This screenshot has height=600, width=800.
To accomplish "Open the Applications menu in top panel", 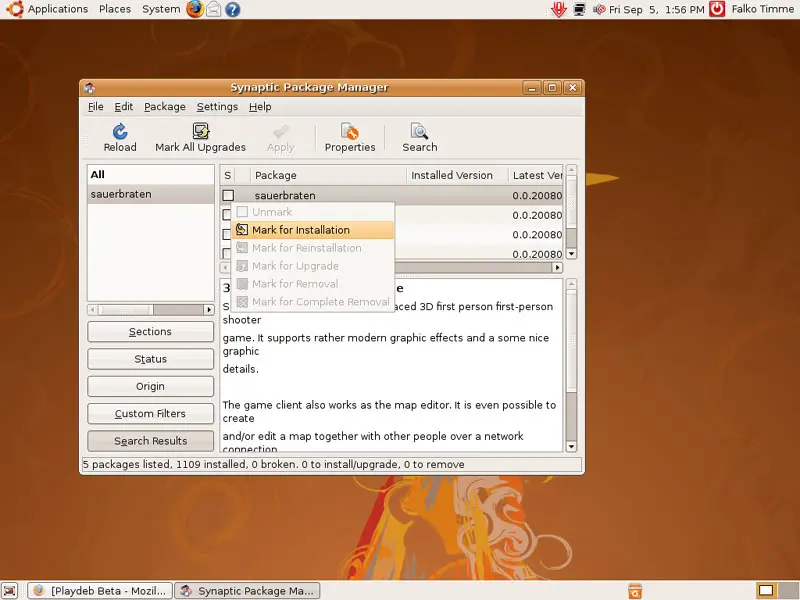I will click(x=58, y=9).
